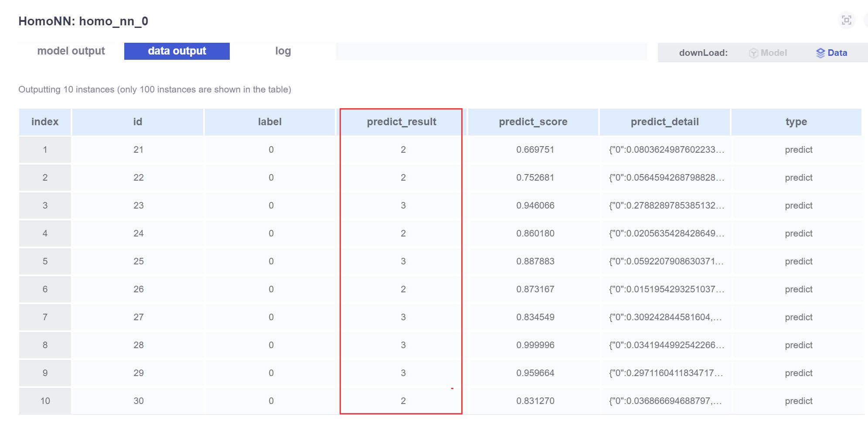
Task: Select index cell of row 5
Action: click(45, 262)
